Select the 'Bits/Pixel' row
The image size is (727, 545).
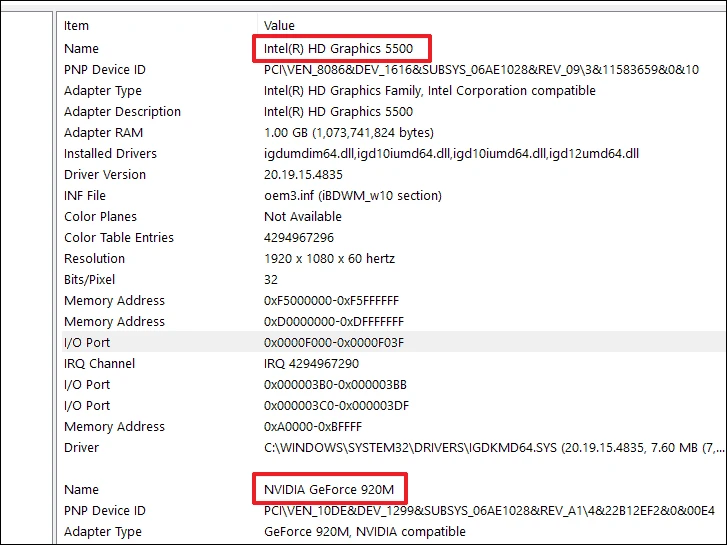pyautogui.click(x=393, y=280)
